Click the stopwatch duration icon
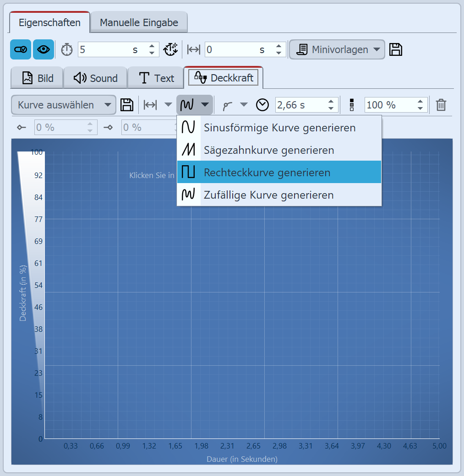The width and height of the screenshot is (464, 476). (x=67, y=49)
